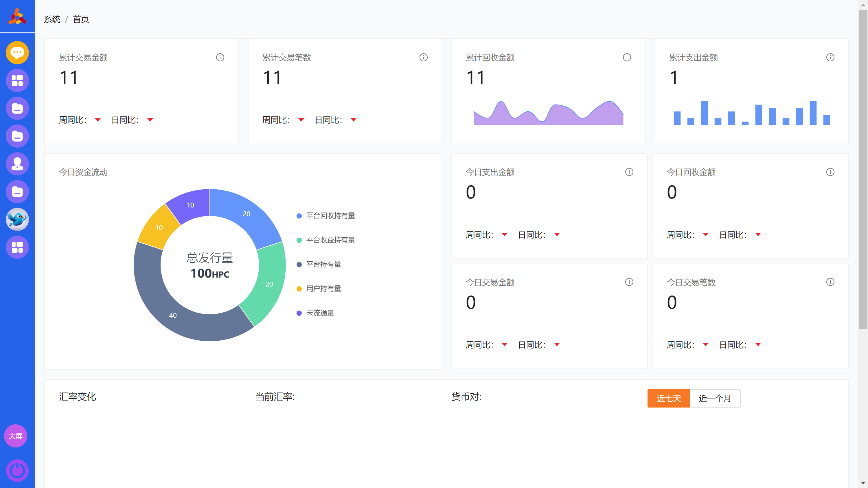Show info for 今日回收金额 card
Image resolution: width=868 pixels, height=488 pixels.
coord(830,172)
